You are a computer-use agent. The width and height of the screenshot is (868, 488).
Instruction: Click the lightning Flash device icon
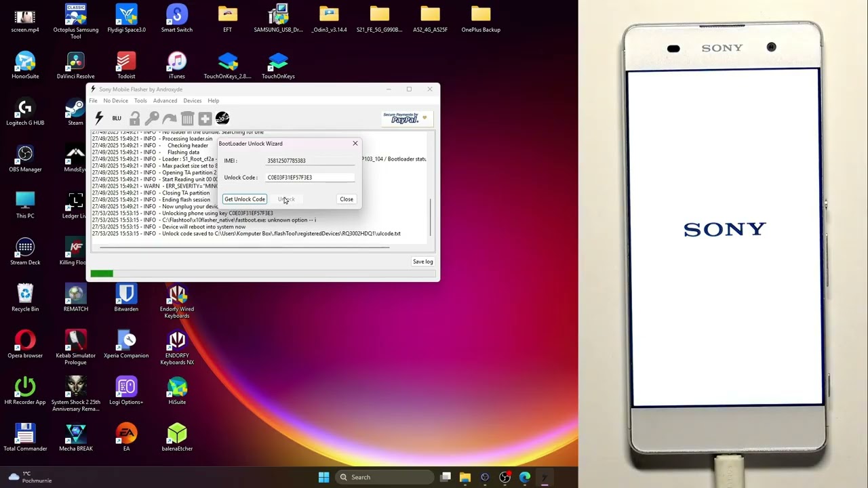99,118
